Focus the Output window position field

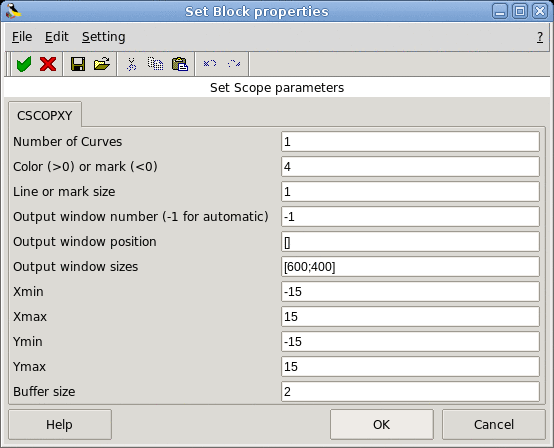pos(410,242)
